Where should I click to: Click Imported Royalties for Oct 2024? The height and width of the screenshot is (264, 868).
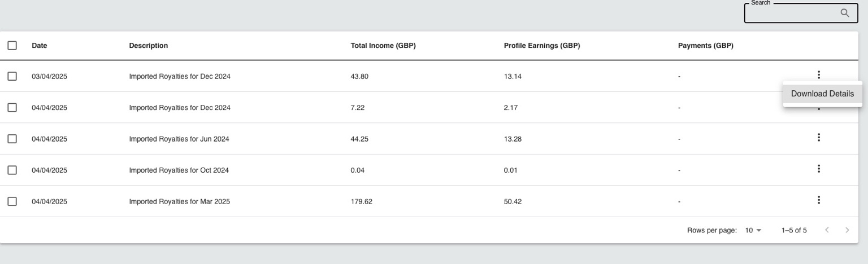[179, 170]
